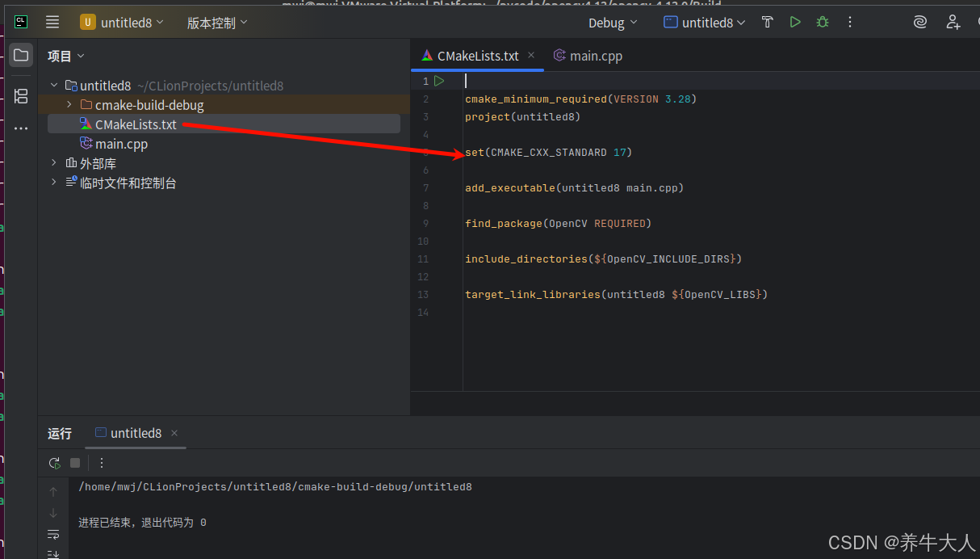Click the up arrow in Run console

point(53,491)
